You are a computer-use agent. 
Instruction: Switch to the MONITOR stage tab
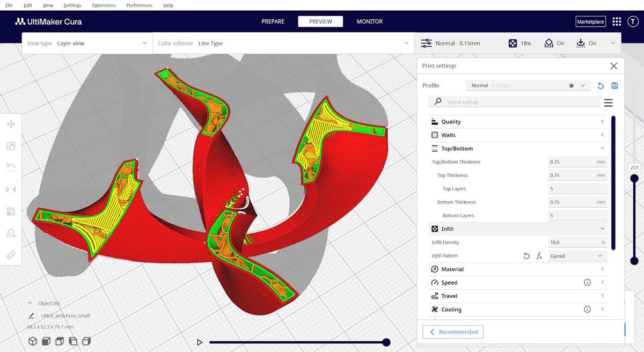tap(370, 21)
